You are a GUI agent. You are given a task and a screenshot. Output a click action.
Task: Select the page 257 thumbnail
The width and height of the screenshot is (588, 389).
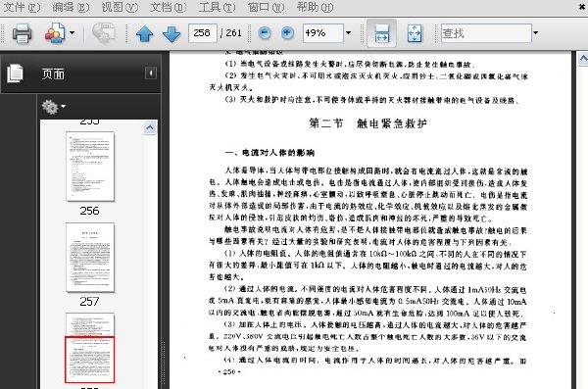(x=90, y=258)
